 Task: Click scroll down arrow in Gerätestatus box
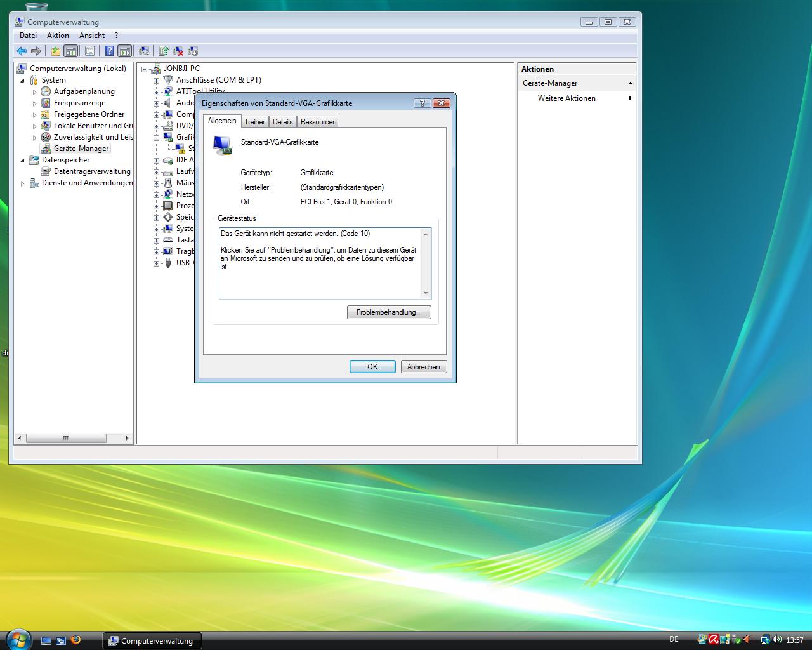point(426,293)
